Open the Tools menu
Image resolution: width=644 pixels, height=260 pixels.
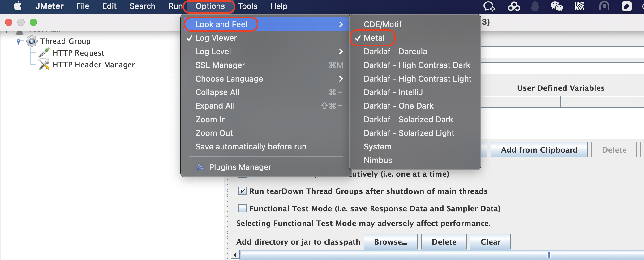pyautogui.click(x=247, y=6)
